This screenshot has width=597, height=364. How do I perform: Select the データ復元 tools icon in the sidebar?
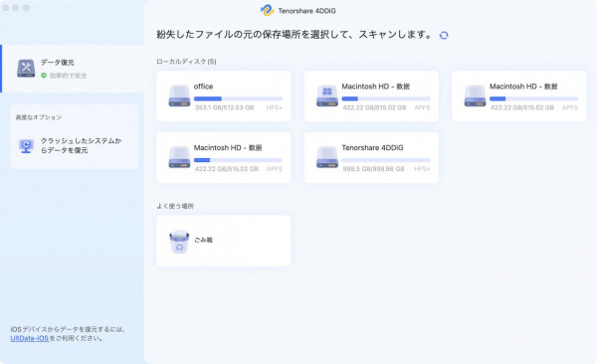[26, 69]
